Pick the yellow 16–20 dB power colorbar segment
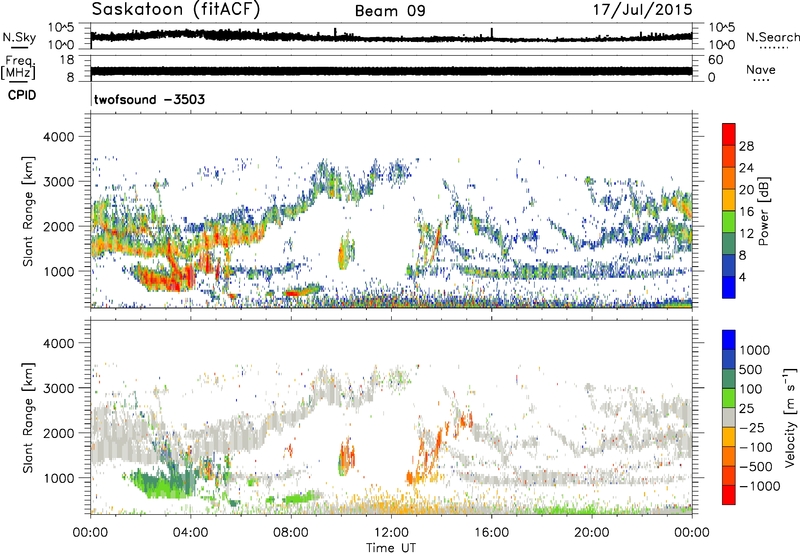This screenshot has height=554, width=800. click(729, 200)
